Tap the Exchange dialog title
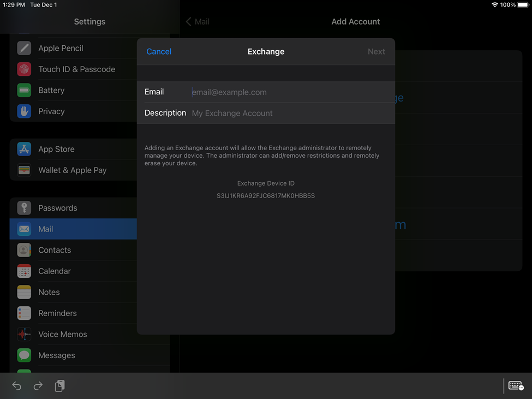532x399 pixels. click(266, 51)
